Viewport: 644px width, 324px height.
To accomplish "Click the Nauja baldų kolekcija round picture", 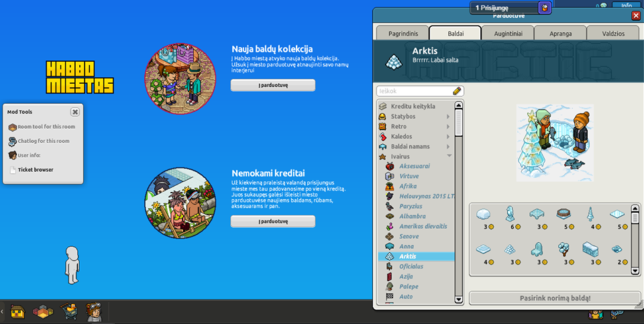I will tap(180, 78).
